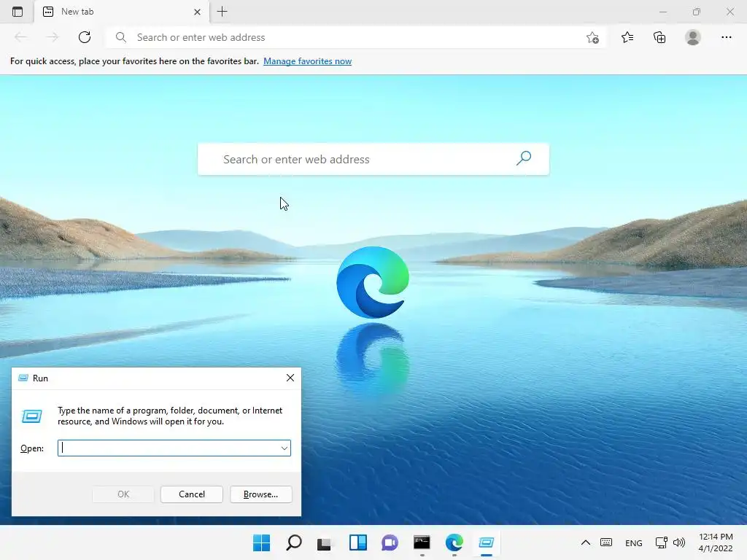747x560 pixels.
Task: Open clock showing 12:14 PM
Action: coord(716,542)
